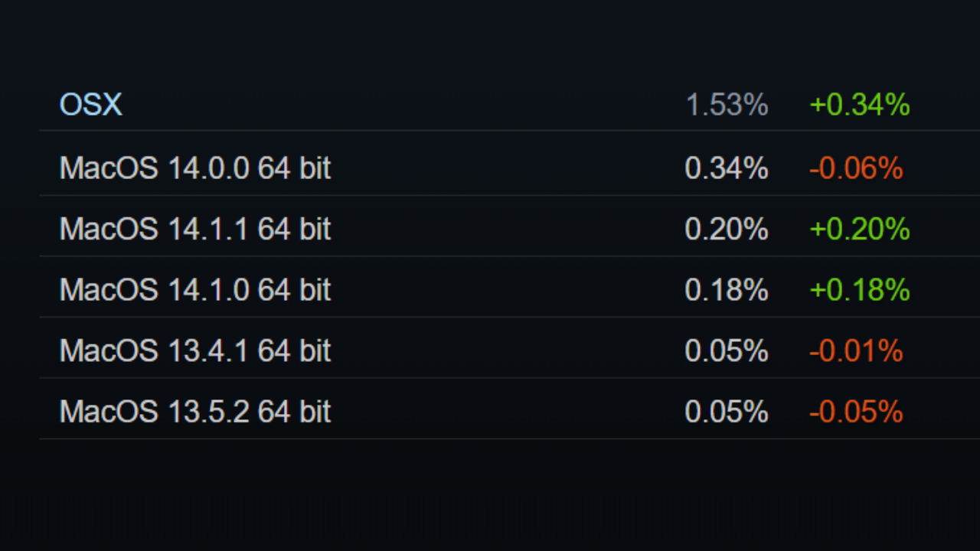Expand the OSX category header
Image resolution: width=980 pixels, height=551 pixels.
tap(91, 105)
